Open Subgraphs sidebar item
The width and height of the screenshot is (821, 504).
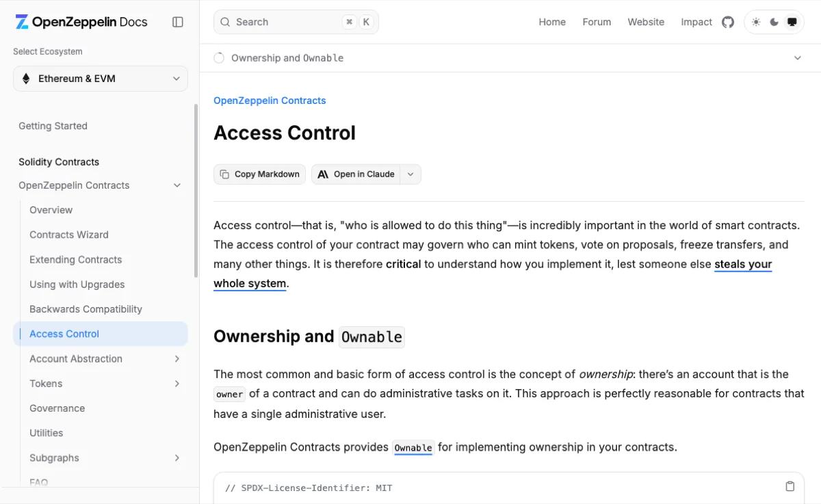54,458
